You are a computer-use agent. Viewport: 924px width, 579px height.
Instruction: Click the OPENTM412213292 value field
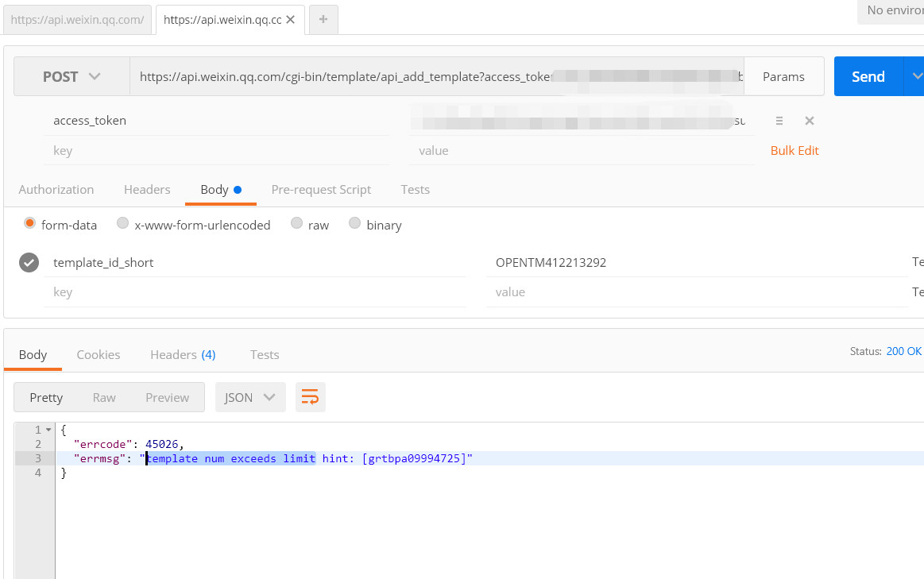point(697,263)
